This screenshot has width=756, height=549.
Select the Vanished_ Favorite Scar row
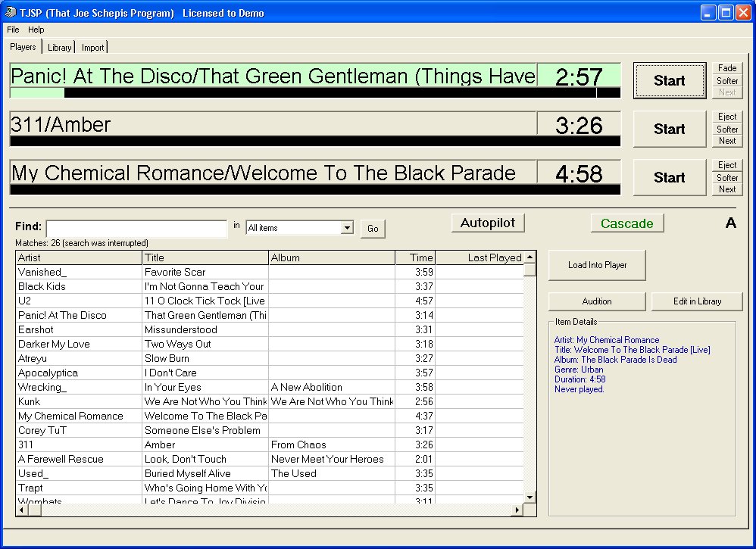tap(270, 272)
